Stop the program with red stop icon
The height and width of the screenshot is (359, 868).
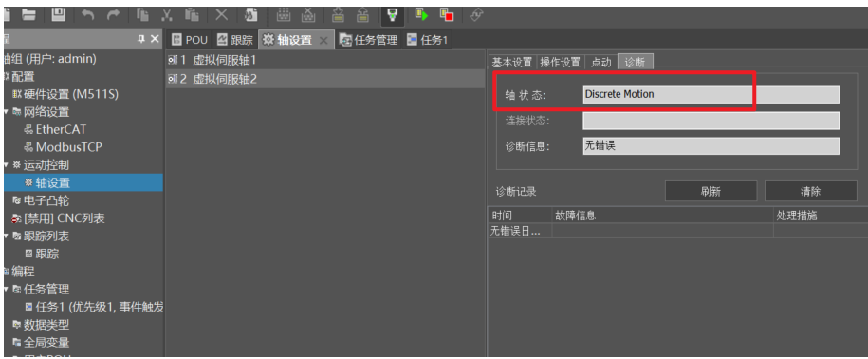click(x=447, y=15)
